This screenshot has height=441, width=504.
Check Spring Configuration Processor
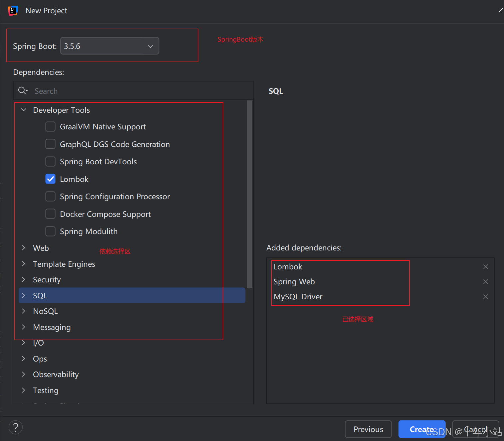point(50,197)
